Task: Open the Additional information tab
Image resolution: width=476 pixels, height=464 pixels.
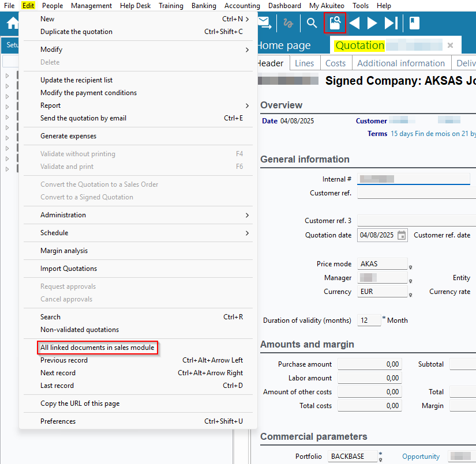Action: pos(400,63)
